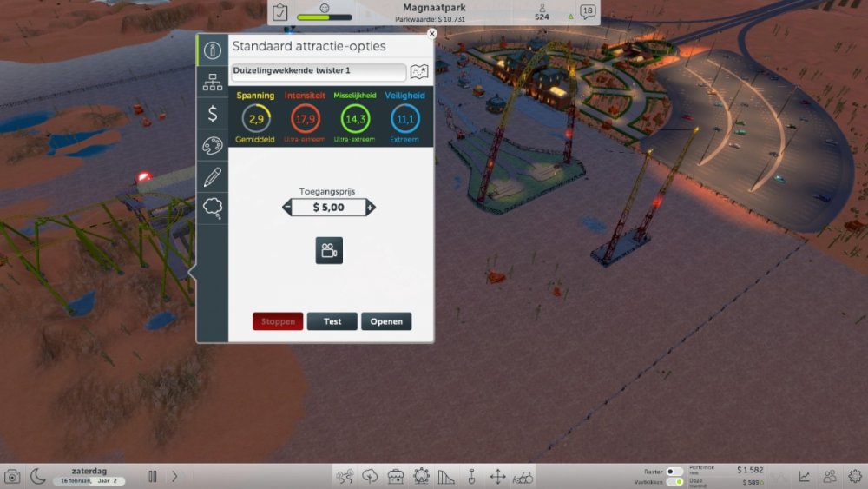The image size is (868, 489).
Task: Click the ride camera view icon
Action: [x=329, y=251]
